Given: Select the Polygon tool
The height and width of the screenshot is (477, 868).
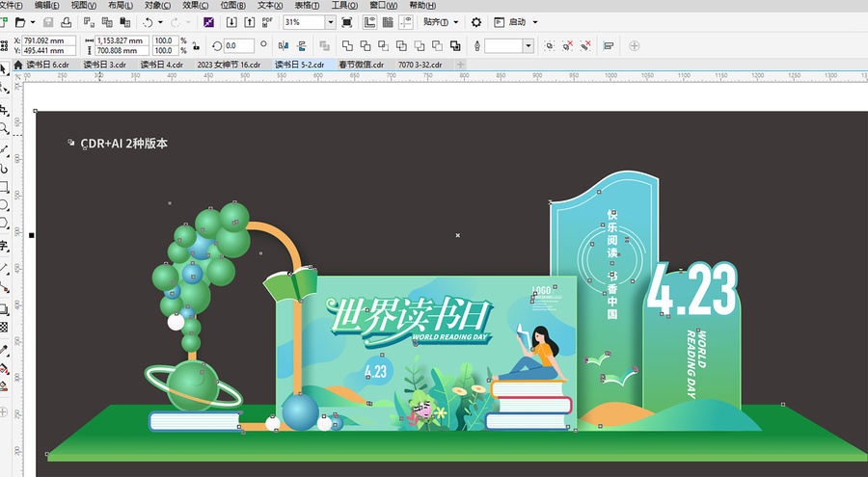Looking at the screenshot, I should point(4,224).
